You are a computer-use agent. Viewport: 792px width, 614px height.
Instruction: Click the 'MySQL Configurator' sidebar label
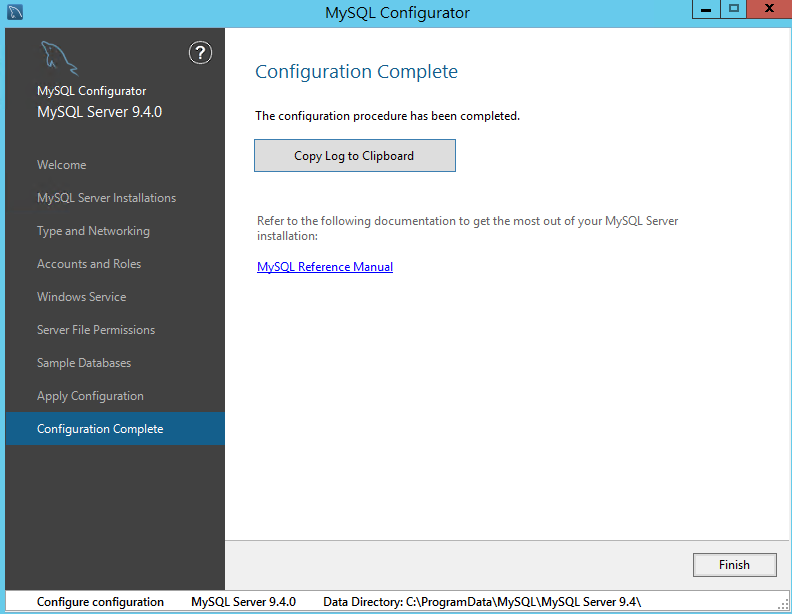pos(91,91)
